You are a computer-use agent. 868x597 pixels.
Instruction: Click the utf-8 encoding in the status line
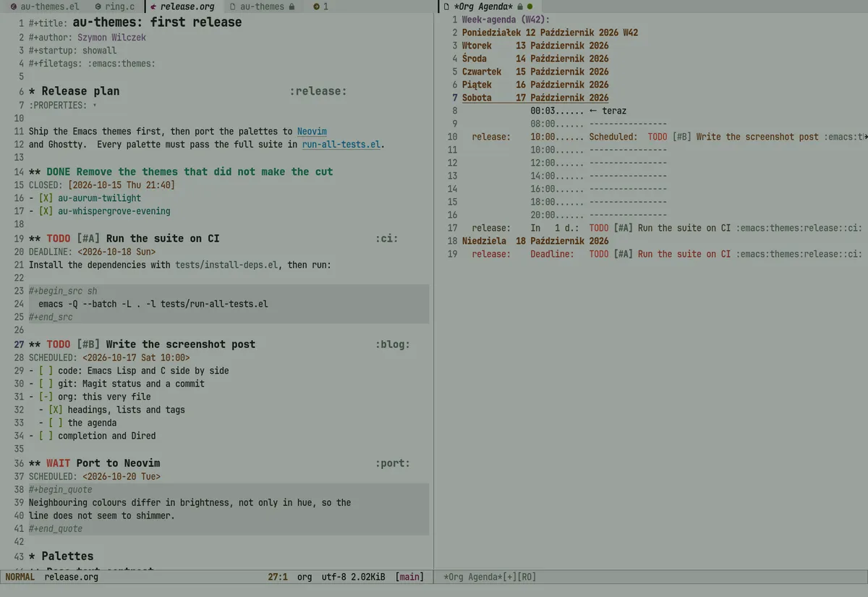tap(334, 577)
